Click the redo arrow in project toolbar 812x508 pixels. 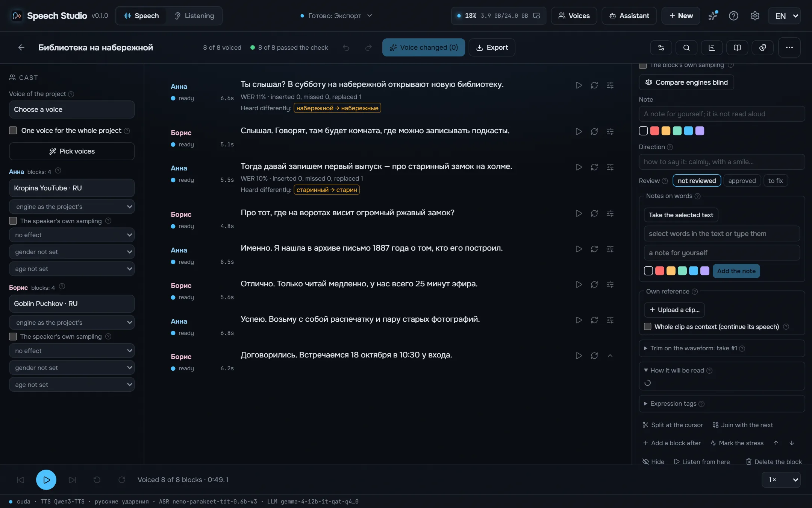[x=368, y=47]
